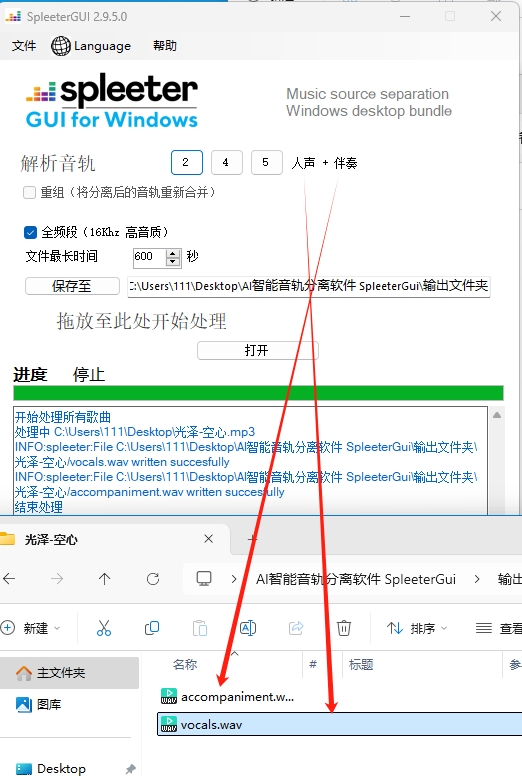The height and width of the screenshot is (776, 522).
Task: Click the SpleeterGUI app icon in title bar
Action: (13, 16)
